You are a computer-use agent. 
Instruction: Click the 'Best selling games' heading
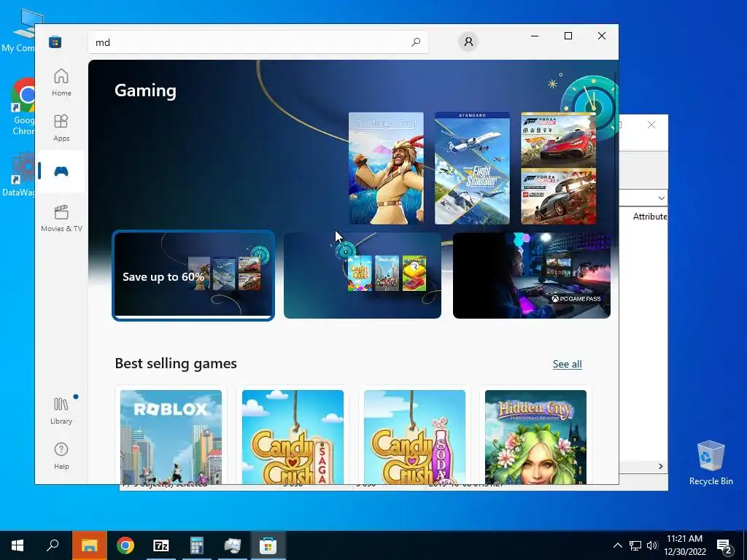pyautogui.click(x=176, y=363)
